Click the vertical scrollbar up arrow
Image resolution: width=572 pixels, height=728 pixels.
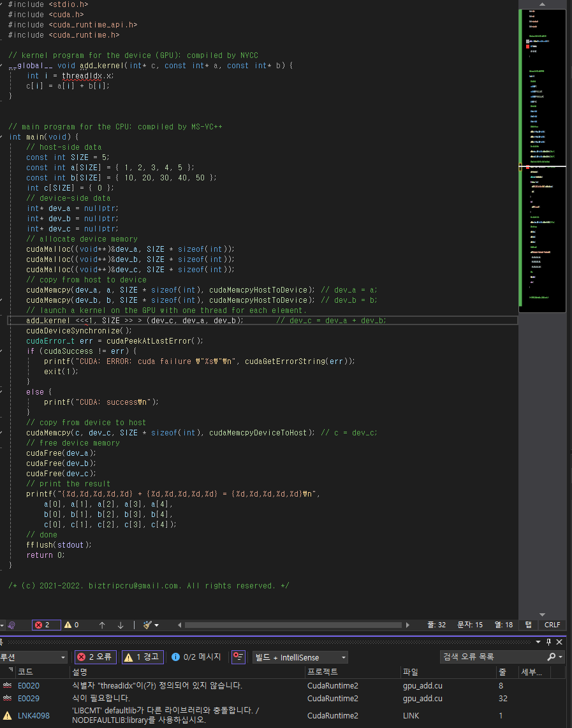pos(542,4)
